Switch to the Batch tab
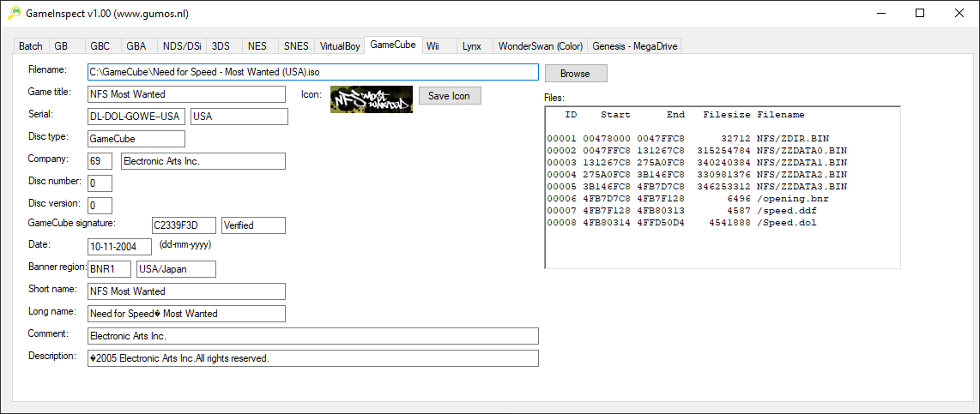This screenshot has height=414, width=980. pyautogui.click(x=31, y=46)
